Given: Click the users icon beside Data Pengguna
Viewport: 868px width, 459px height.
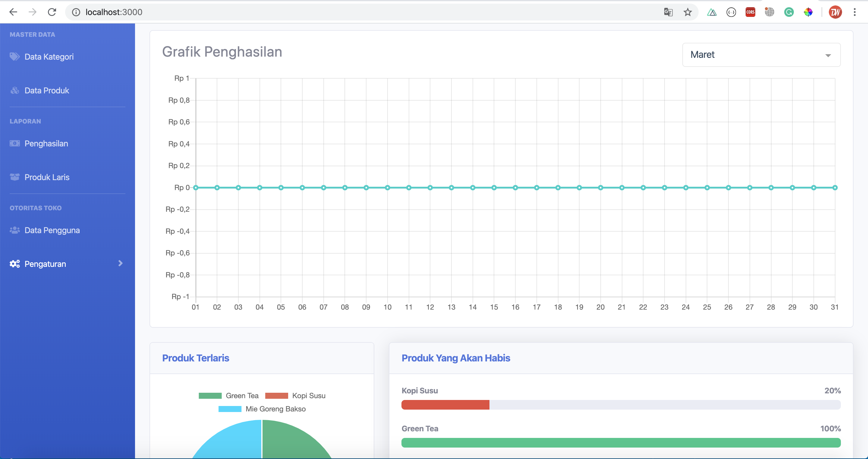Looking at the screenshot, I should click(x=14, y=230).
